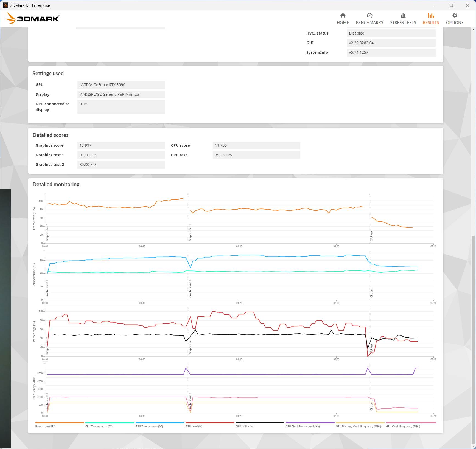The image size is (476, 449).
Task: Minimize the 3DMark window
Action: [x=435, y=5]
